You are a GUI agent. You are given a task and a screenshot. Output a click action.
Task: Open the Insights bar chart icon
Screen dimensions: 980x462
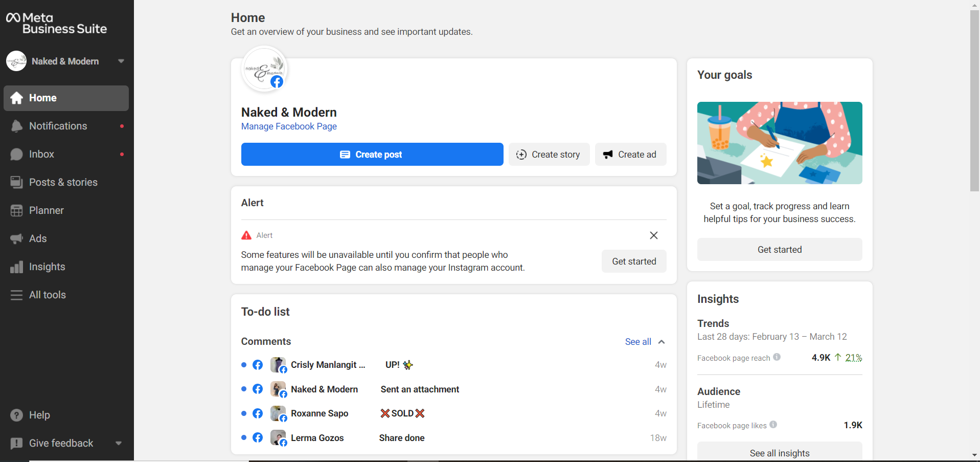click(x=16, y=267)
